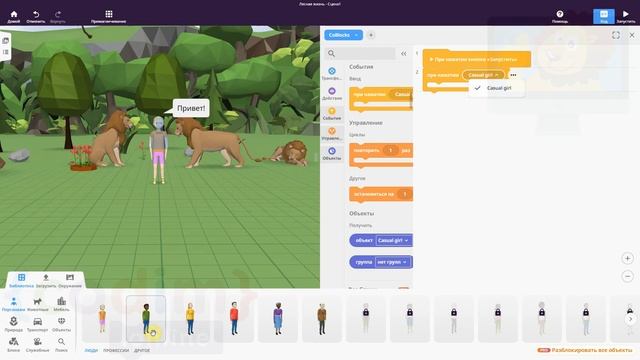Click Redo (Вернуть) arrow icon
Image resolution: width=640 pixels, height=360 pixels.
click(58, 15)
